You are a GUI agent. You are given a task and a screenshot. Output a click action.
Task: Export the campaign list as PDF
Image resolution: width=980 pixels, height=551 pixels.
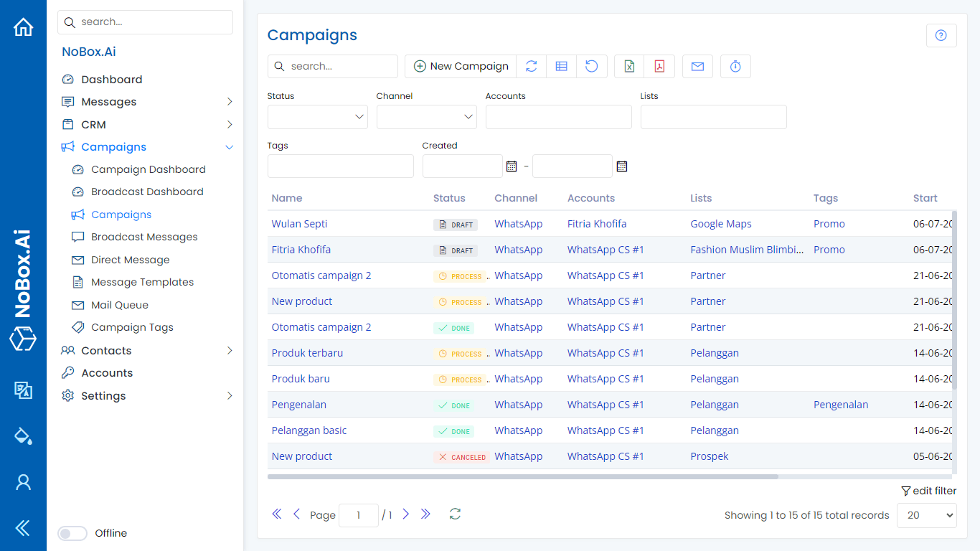point(659,66)
